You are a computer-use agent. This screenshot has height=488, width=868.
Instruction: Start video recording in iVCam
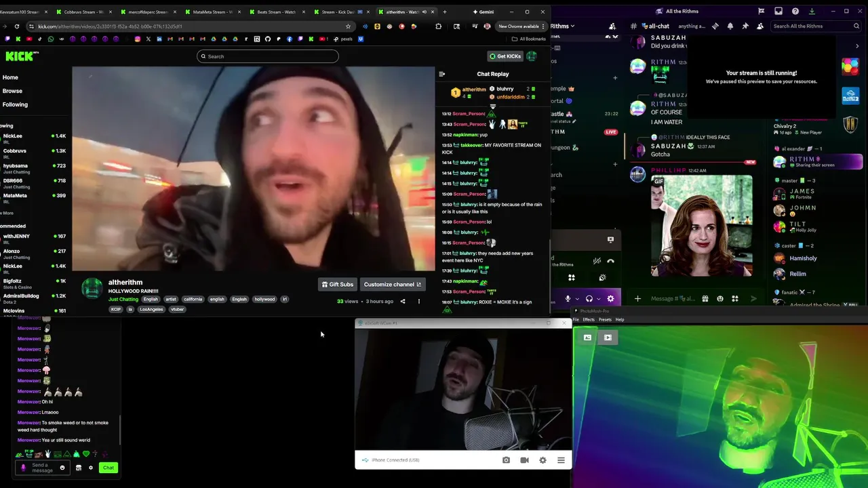[x=524, y=460]
